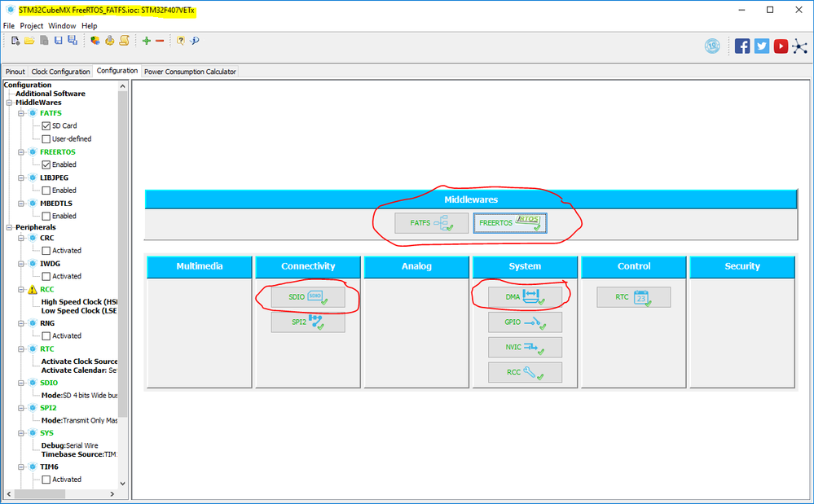814x504 pixels.
Task: Open SPI2 connectivity configuration button
Action: tap(308, 322)
